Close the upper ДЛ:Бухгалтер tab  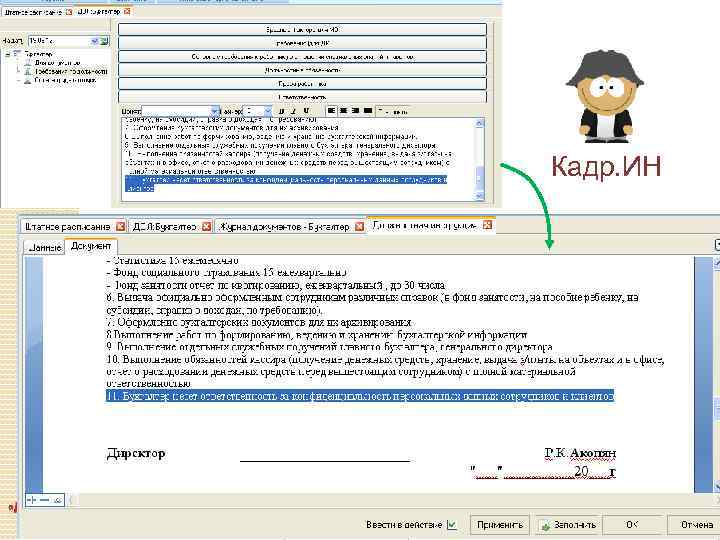tap(127, 11)
